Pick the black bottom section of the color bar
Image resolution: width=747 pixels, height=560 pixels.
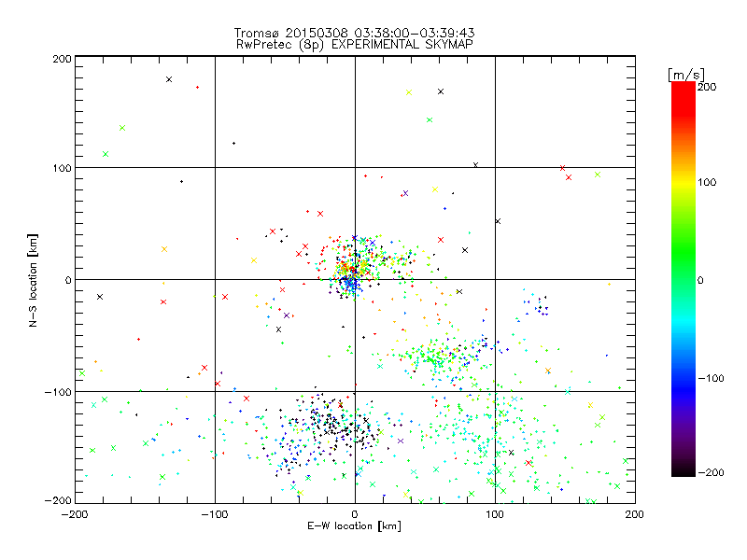tap(684, 467)
